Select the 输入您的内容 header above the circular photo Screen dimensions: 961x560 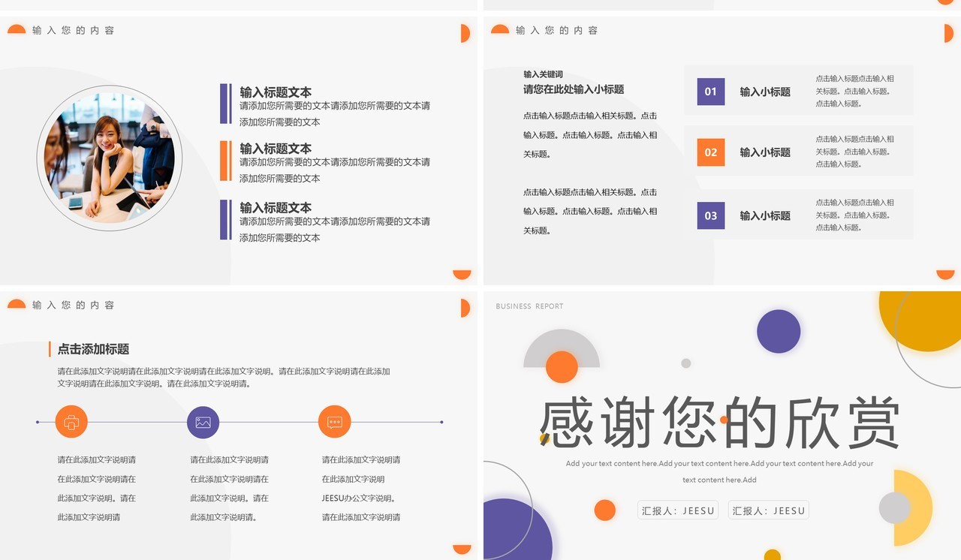(74, 31)
